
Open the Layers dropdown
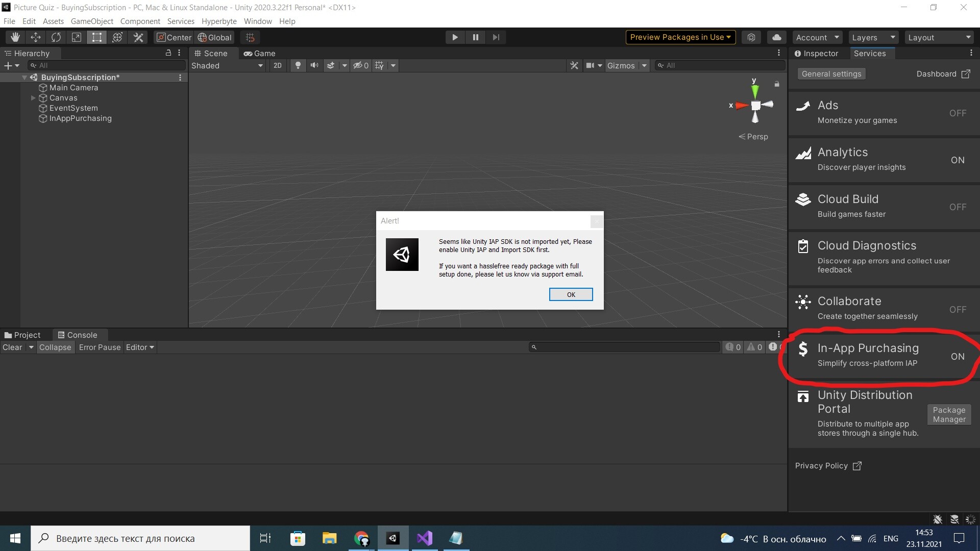coord(873,37)
